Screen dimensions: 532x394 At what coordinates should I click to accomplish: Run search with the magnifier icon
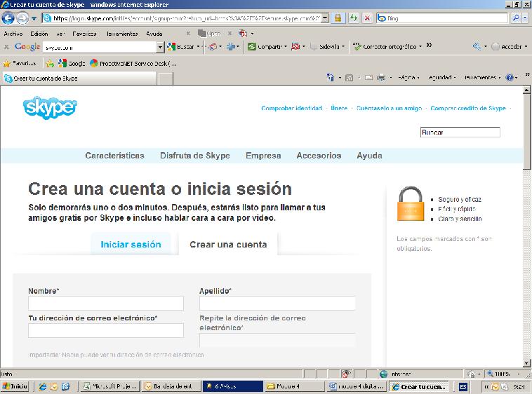516,18
